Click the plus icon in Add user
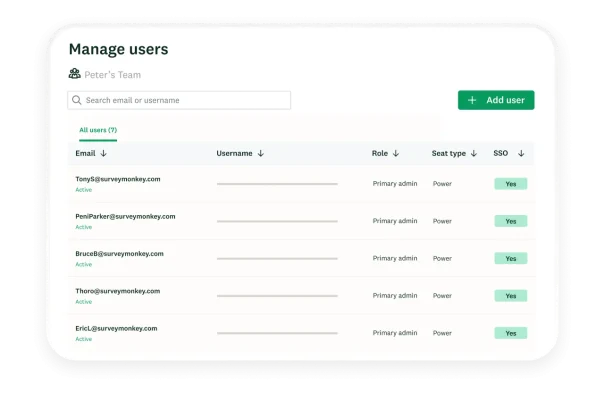The width and height of the screenshot is (604, 400). coord(472,100)
